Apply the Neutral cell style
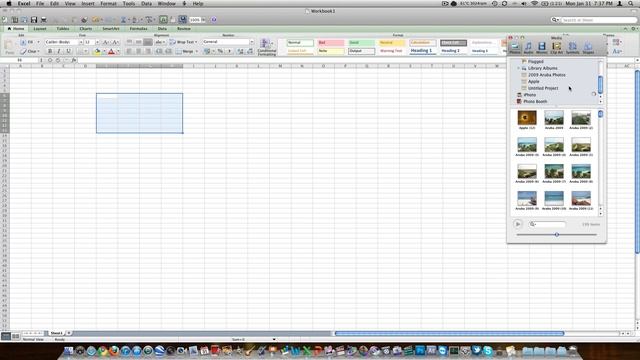The height and width of the screenshot is (360, 640). [x=391, y=42]
